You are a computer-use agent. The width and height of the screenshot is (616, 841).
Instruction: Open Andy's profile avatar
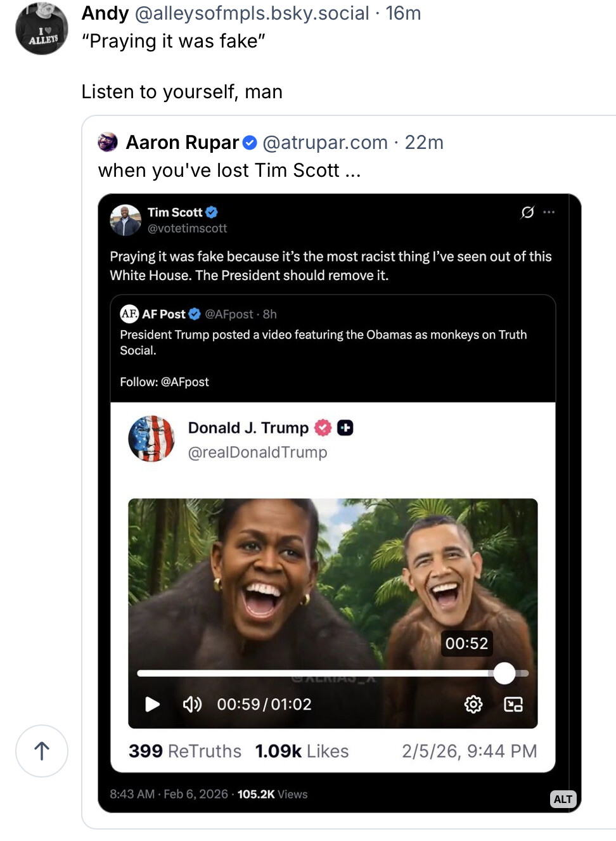[x=42, y=29]
